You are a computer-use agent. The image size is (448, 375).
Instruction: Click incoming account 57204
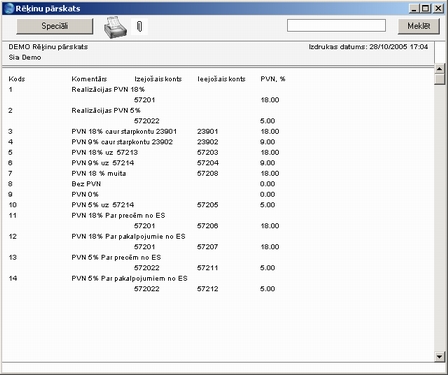(207, 163)
